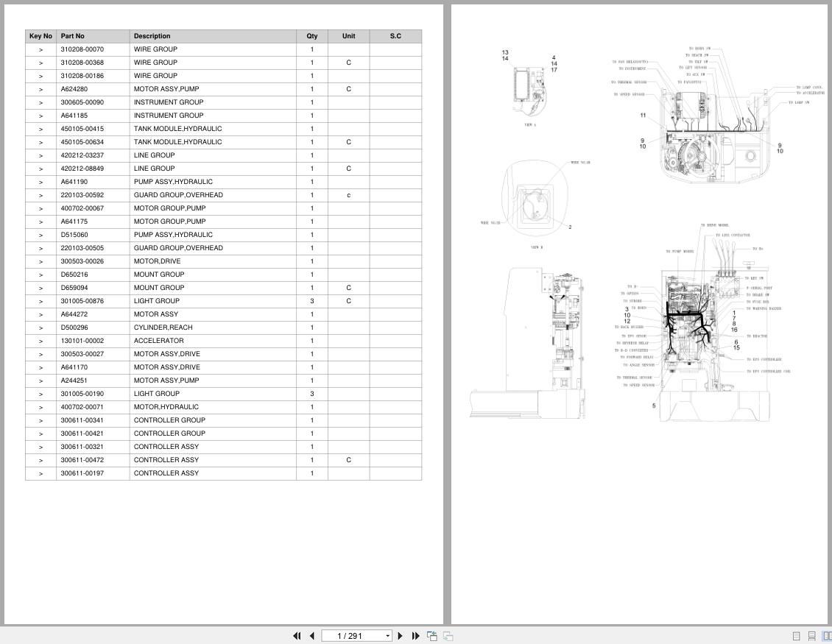Click callout number 2 in View B
The width and height of the screenshot is (832, 644).
(570, 227)
